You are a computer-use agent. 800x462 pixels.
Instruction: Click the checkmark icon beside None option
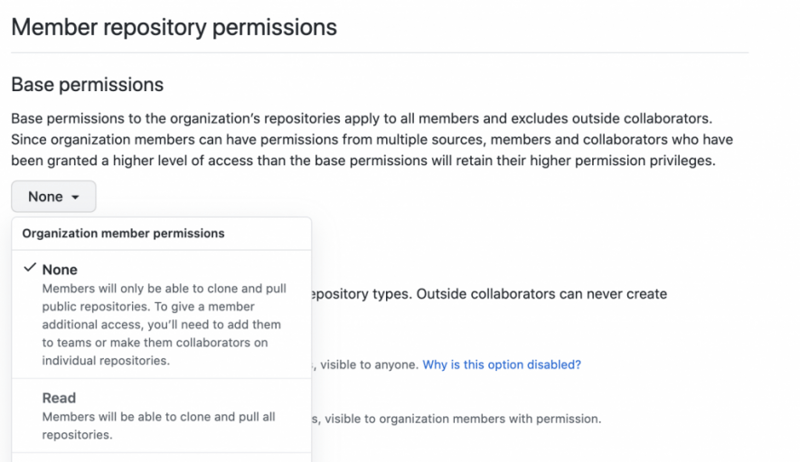tap(29, 269)
